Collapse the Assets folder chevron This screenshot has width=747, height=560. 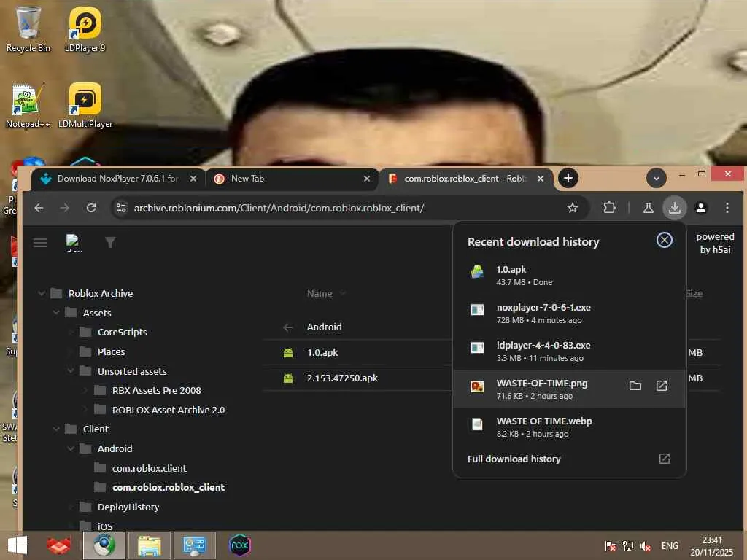(x=56, y=313)
